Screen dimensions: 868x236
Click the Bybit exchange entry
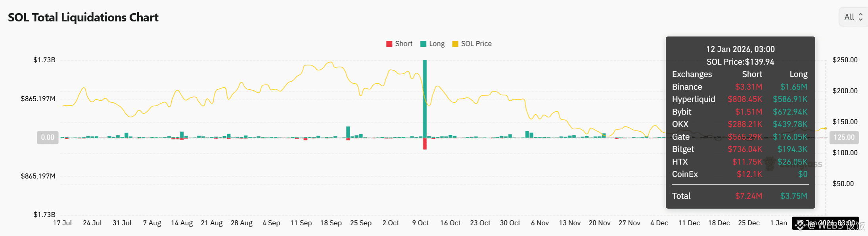[x=682, y=112]
